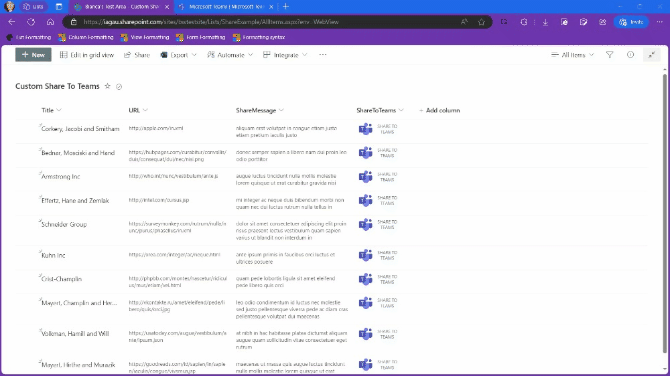Open the Form Formatting bookmark
The width and height of the screenshot is (670, 376).
point(201,37)
